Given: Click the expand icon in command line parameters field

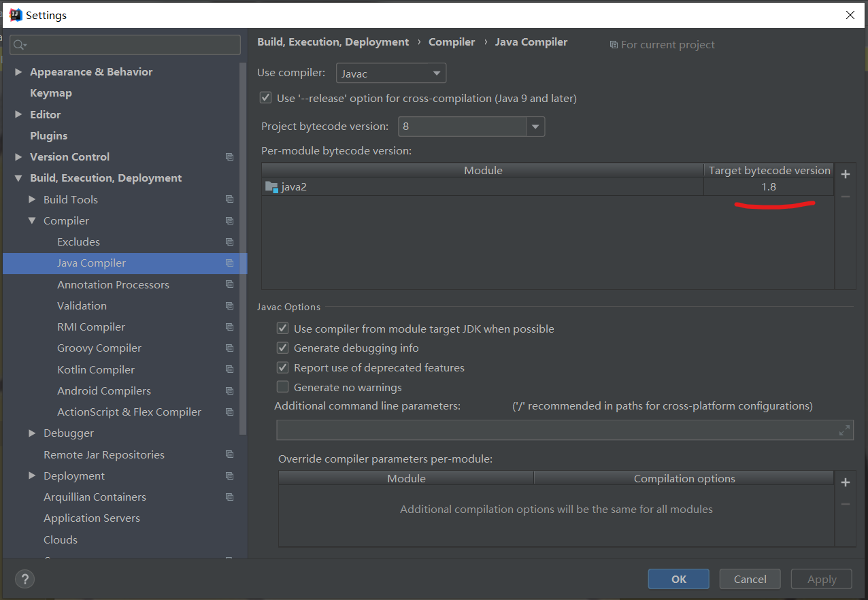Looking at the screenshot, I should 845,429.
